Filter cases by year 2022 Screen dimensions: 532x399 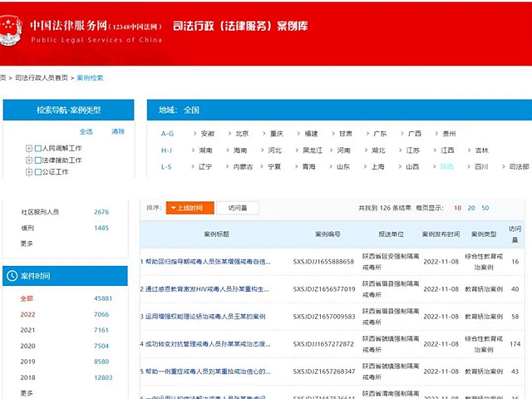[x=27, y=314]
